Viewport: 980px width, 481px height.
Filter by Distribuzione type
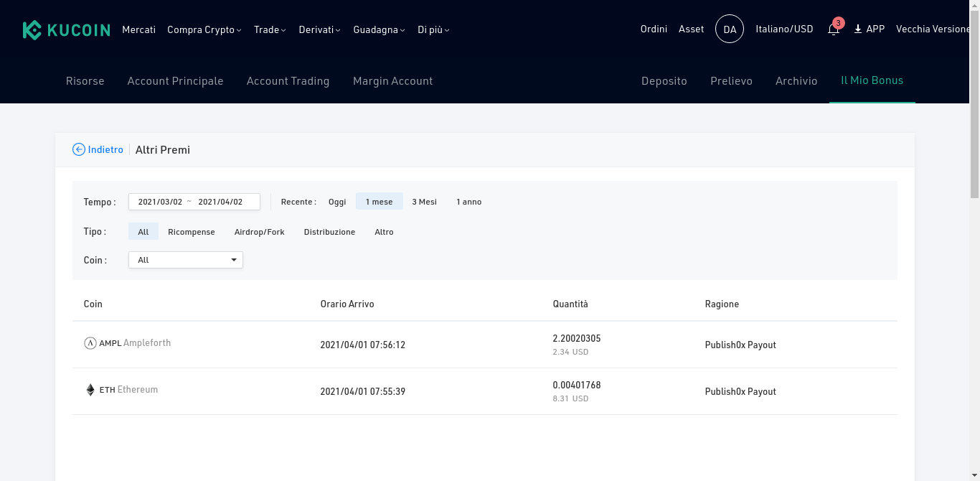pos(329,232)
